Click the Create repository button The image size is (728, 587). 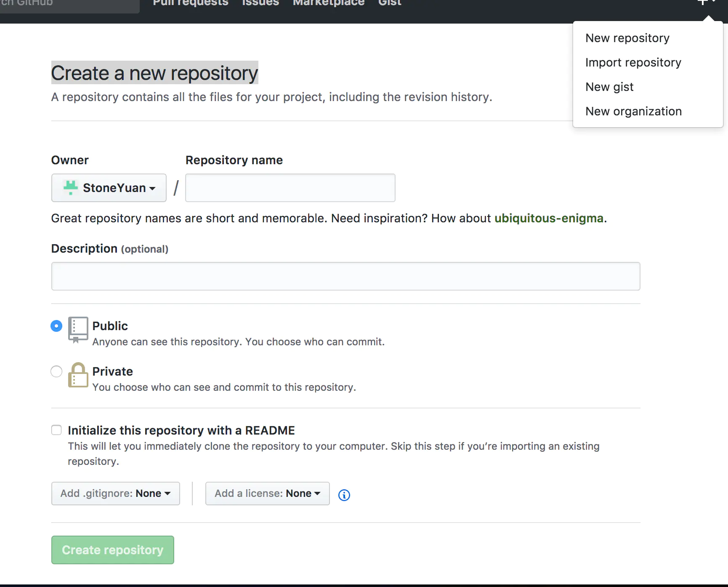113,550
